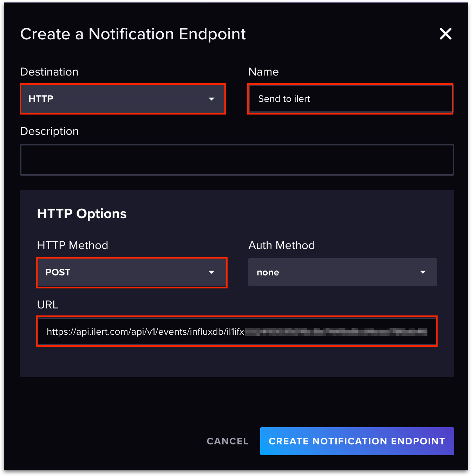Expand the HTTP Method dropdown showing POST
Viewport: 472px width, 476px height.
pyautogui.click(x=131, y=273)
